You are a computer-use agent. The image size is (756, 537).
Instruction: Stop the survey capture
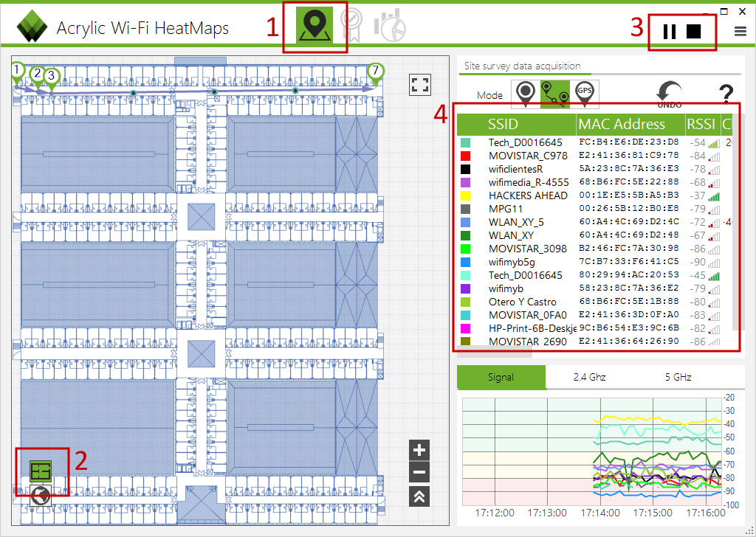point(693,31)
